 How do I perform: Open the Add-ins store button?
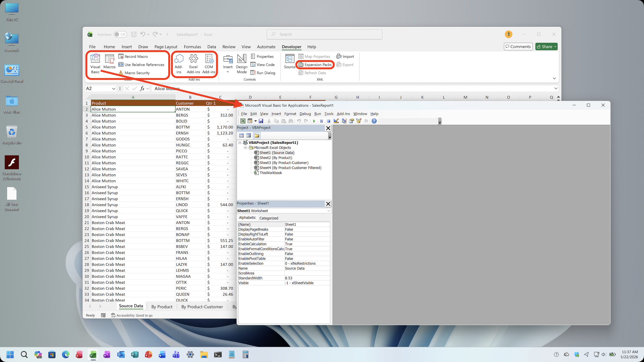[179, 64]
